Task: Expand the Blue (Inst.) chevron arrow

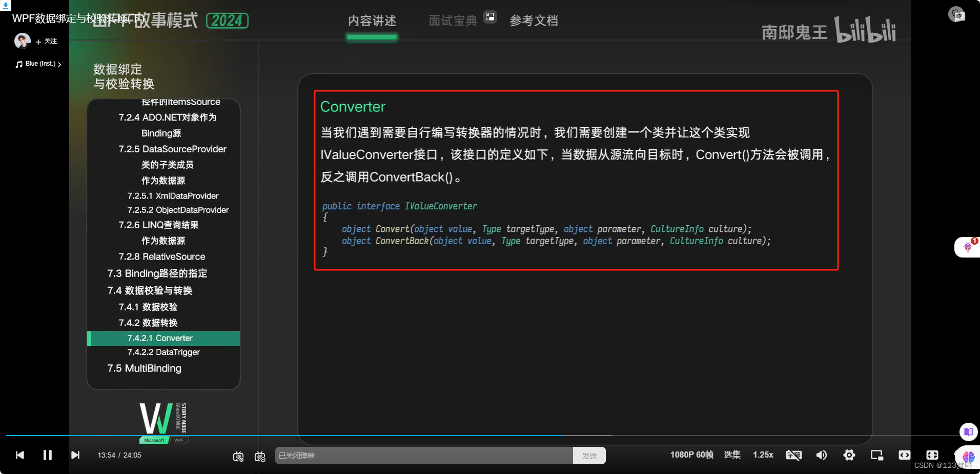Action: tap(59, 64)
